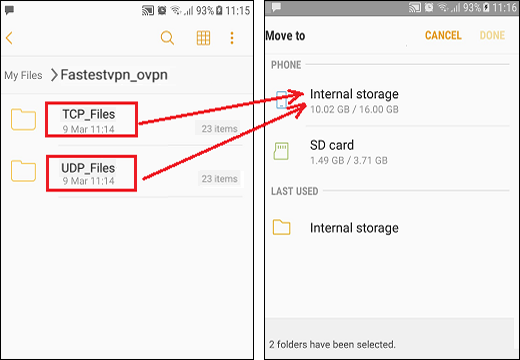Select Internal storage under LAST USED
Image resolution: width=520 pixels, height=360 pixels.
[x=392, y=228]
